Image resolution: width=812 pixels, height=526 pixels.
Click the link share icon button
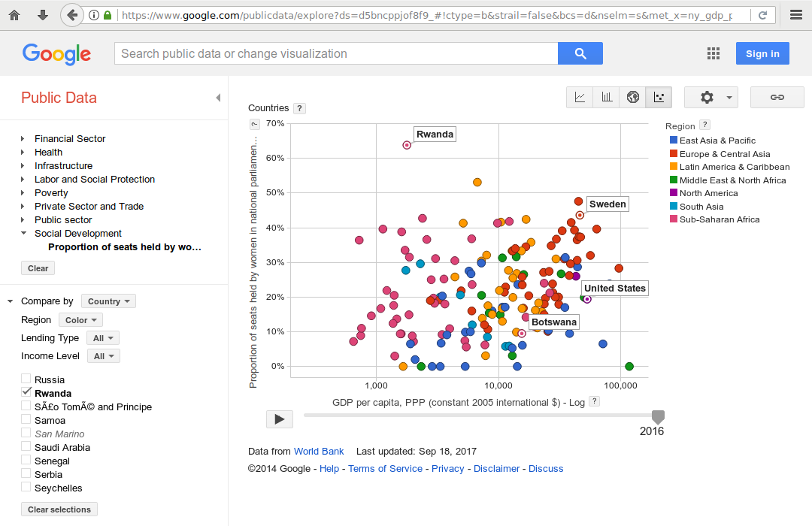777,98
